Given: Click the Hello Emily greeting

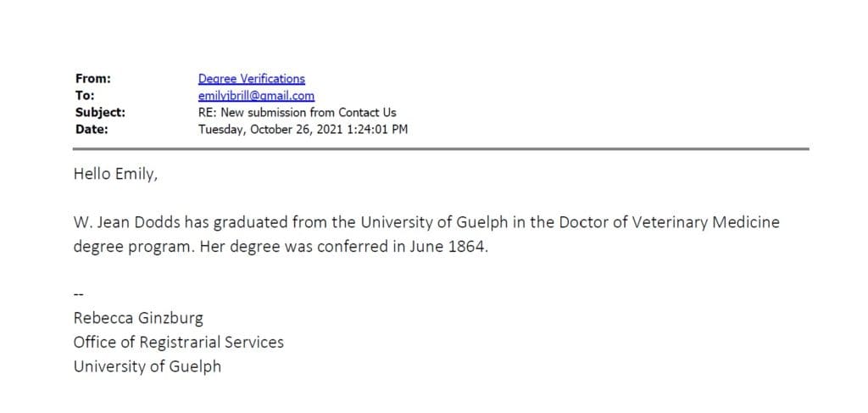Looking at the screenshot, I should pos(115,175).
